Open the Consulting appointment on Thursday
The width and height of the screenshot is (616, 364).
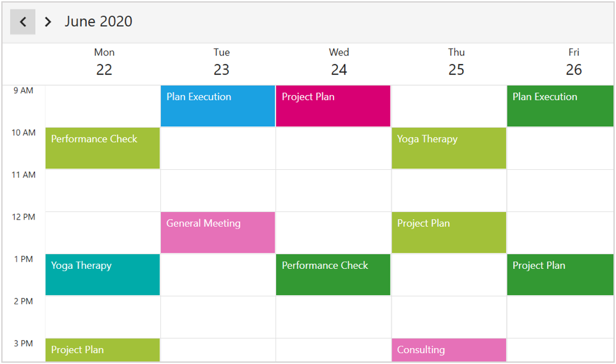pos(449,350)
